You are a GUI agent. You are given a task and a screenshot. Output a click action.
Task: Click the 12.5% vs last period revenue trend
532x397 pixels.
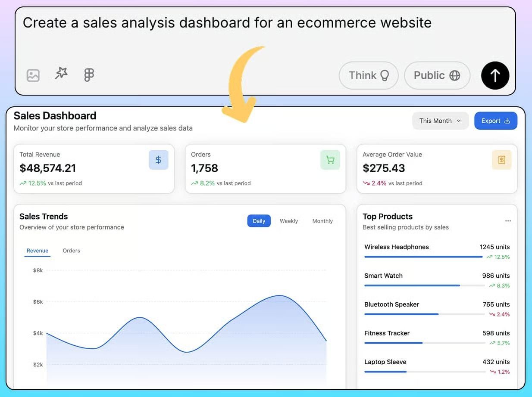click(50, 183)
